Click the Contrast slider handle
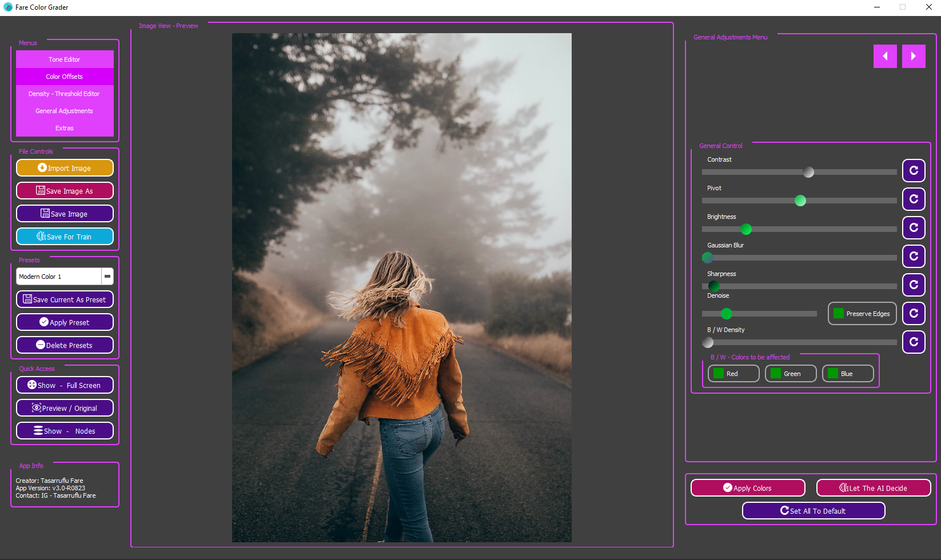Screen dimensions: 941x560 pyautogui.click(x=808, y=172)
